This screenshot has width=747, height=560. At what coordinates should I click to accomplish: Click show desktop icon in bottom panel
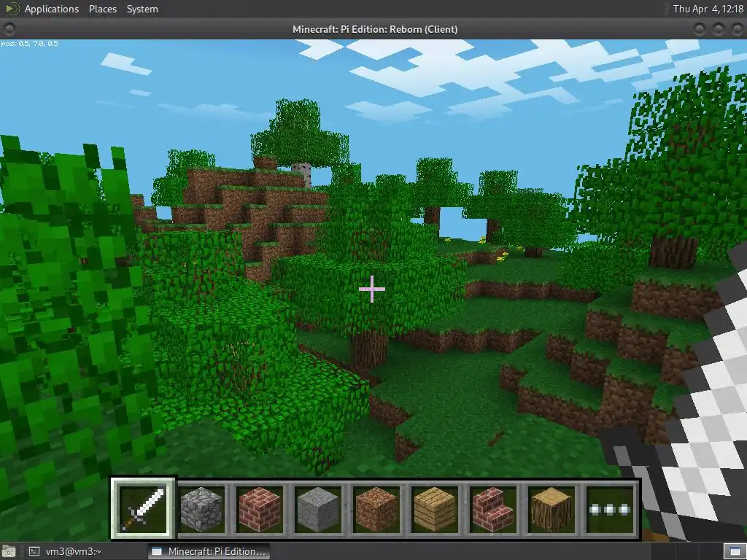8,551
